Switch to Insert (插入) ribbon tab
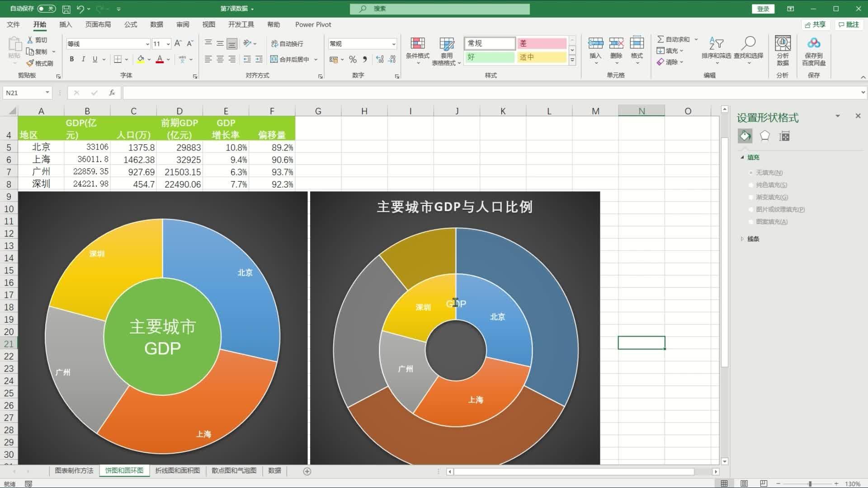Screen dimensions: 868x488 tap(66, 24)
